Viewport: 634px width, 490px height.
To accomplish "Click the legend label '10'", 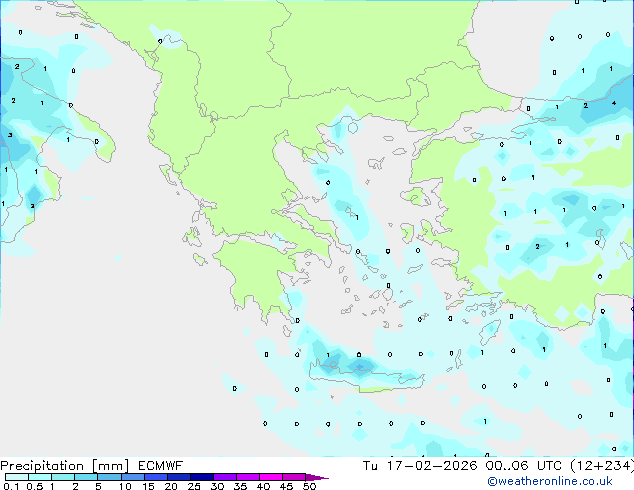I will coord(125,486).
